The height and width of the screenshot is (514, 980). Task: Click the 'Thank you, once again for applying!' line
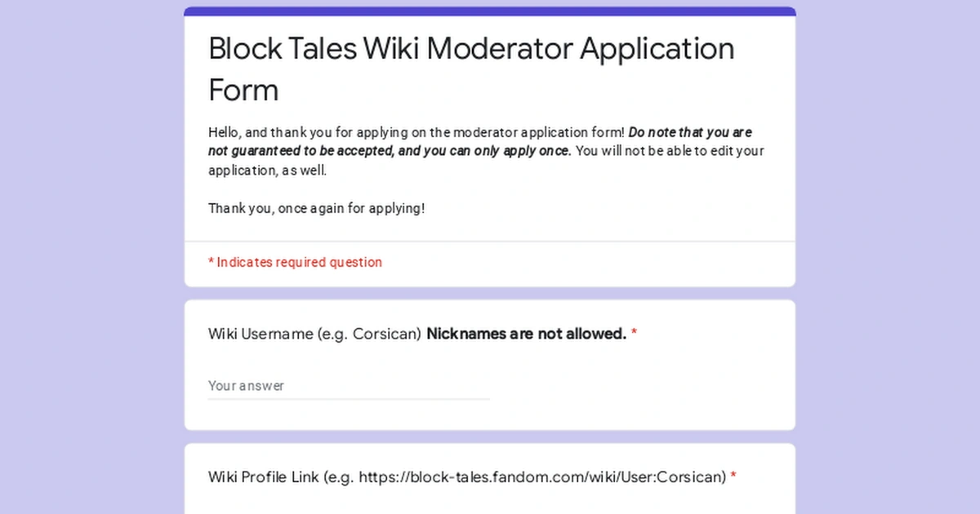click(x=317, y=208)
